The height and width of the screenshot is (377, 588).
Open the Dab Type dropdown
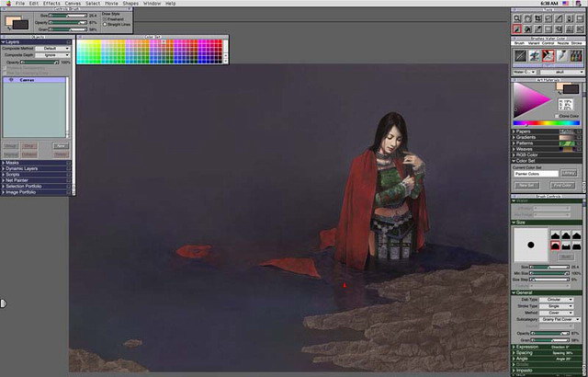coord(559,300)
